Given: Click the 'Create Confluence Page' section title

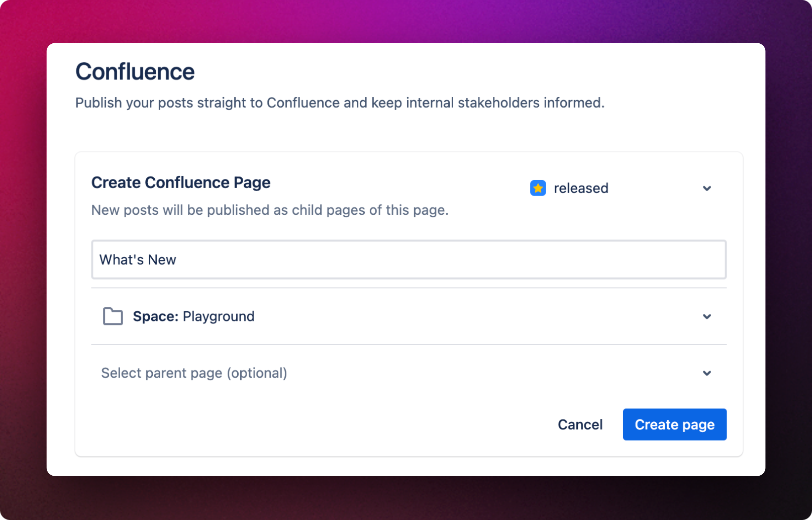Looking at the screenshot, I should click(x=181, y=183).
